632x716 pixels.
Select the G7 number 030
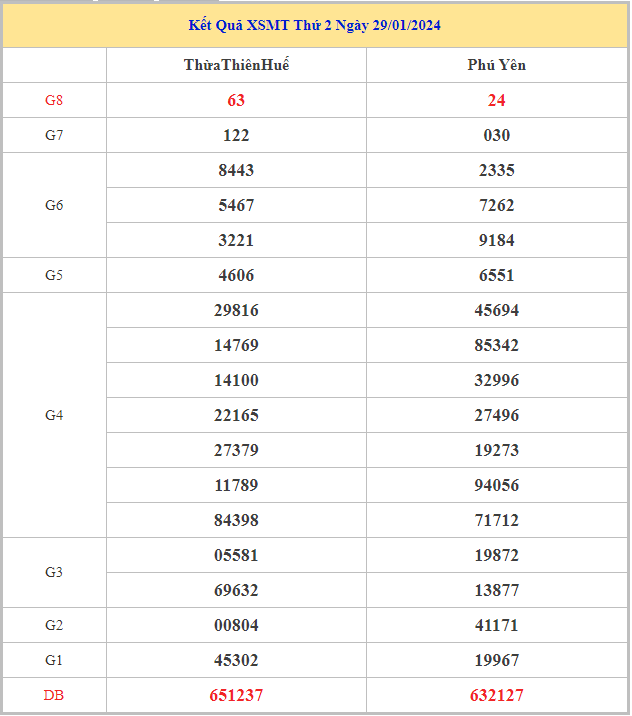[496, 135]
